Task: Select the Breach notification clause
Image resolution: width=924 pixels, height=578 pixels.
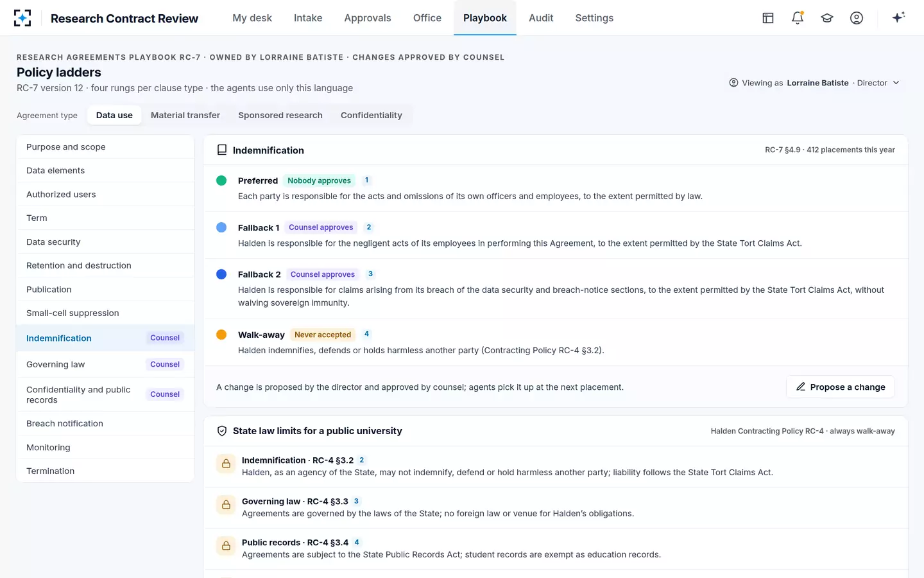Action: pyautogui.click(x=105, y=424)
